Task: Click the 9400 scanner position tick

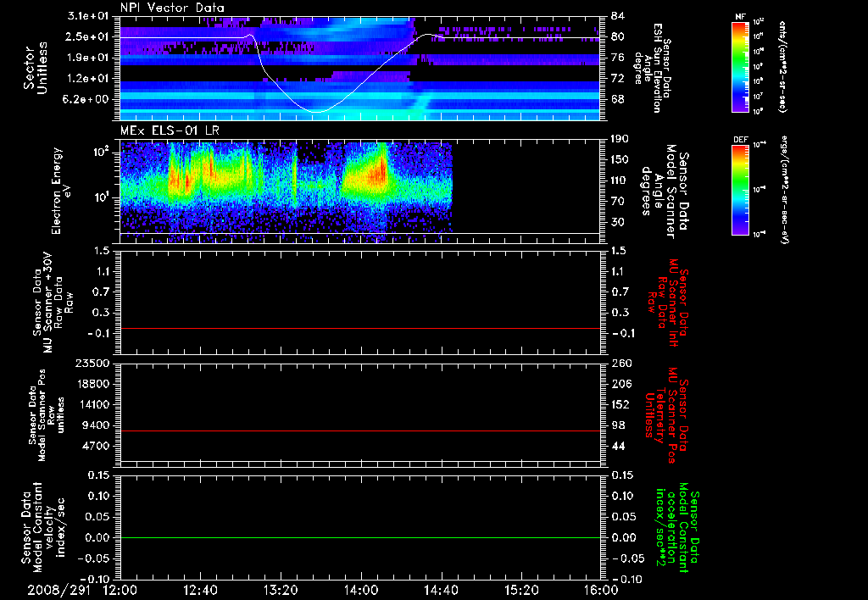Action: click(x=95, y=425)
